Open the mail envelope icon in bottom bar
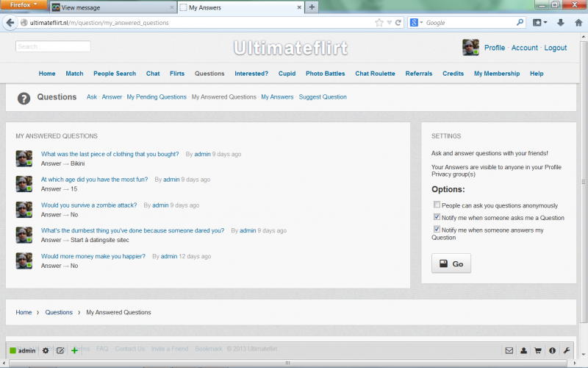 tap(509, 350)
